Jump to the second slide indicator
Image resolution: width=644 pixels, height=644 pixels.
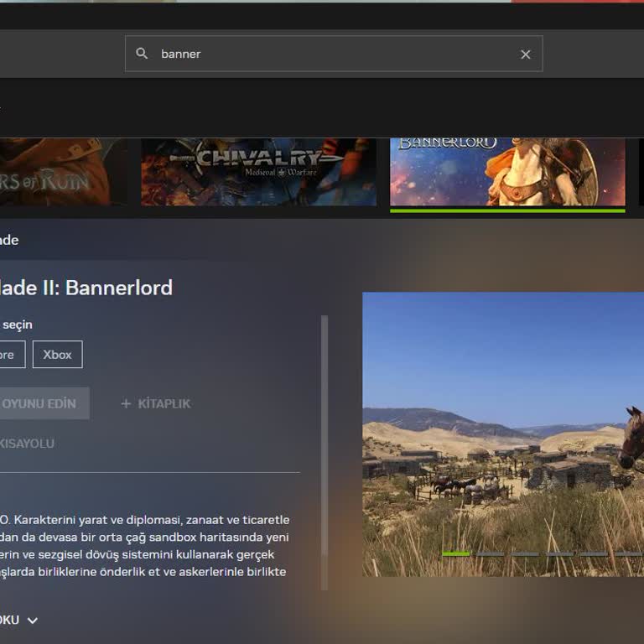pos(491,554)
